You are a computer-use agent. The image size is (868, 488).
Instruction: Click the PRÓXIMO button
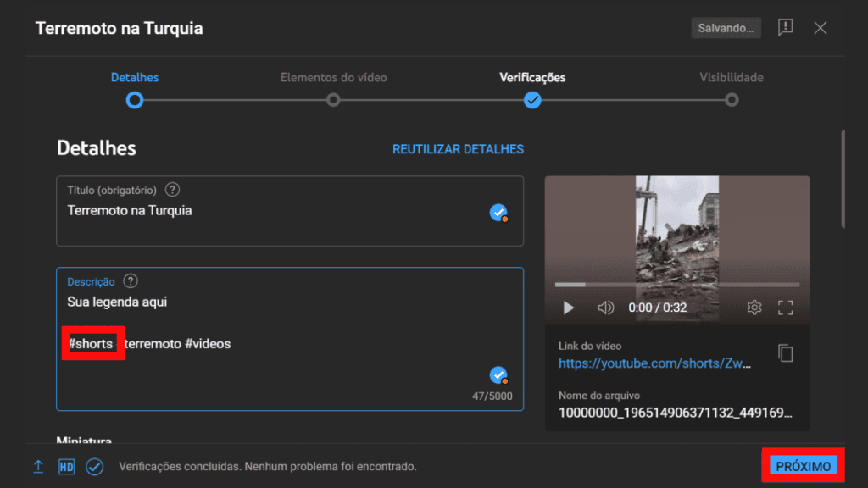point(803,465)
